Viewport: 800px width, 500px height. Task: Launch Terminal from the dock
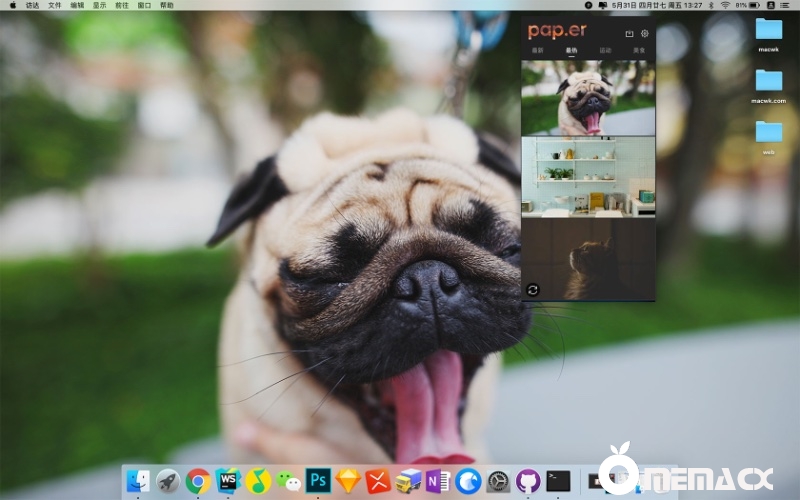(558, 481)
